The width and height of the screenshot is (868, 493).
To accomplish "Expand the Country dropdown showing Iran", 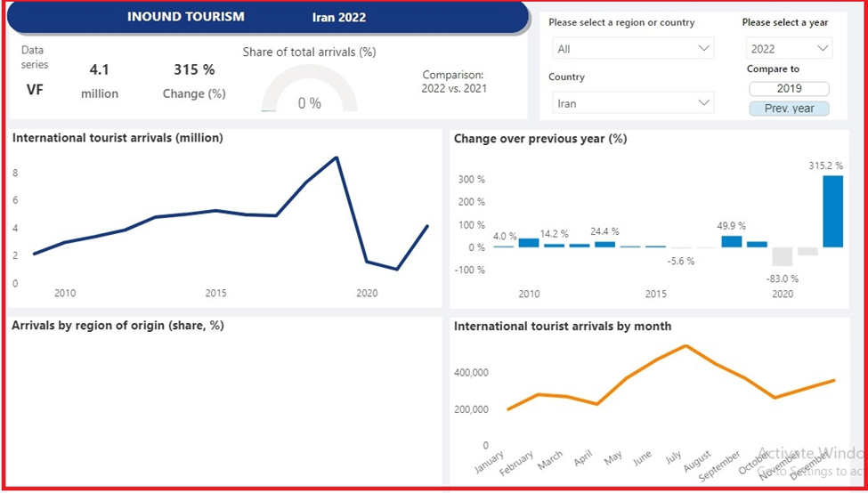I will click(632, 103).
